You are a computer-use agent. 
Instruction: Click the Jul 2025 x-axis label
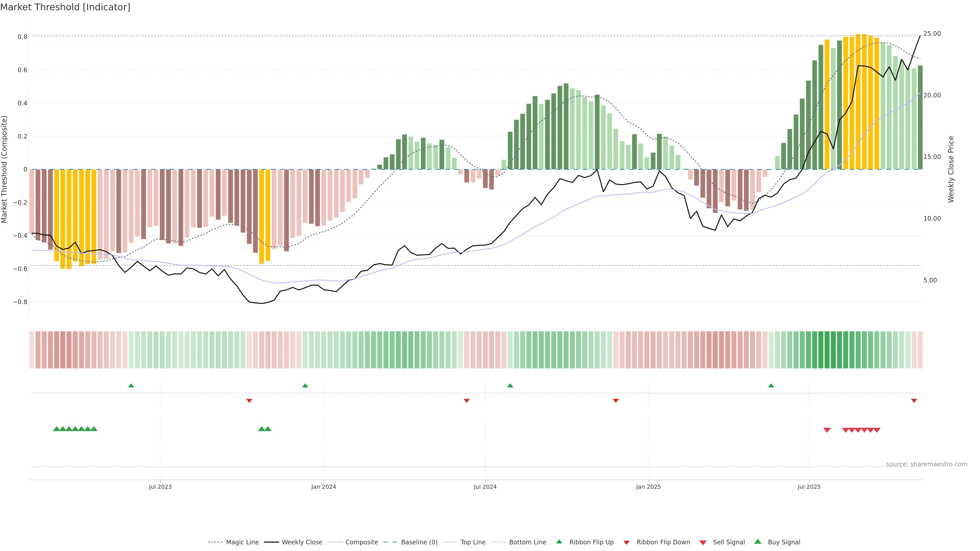(809, 487)
